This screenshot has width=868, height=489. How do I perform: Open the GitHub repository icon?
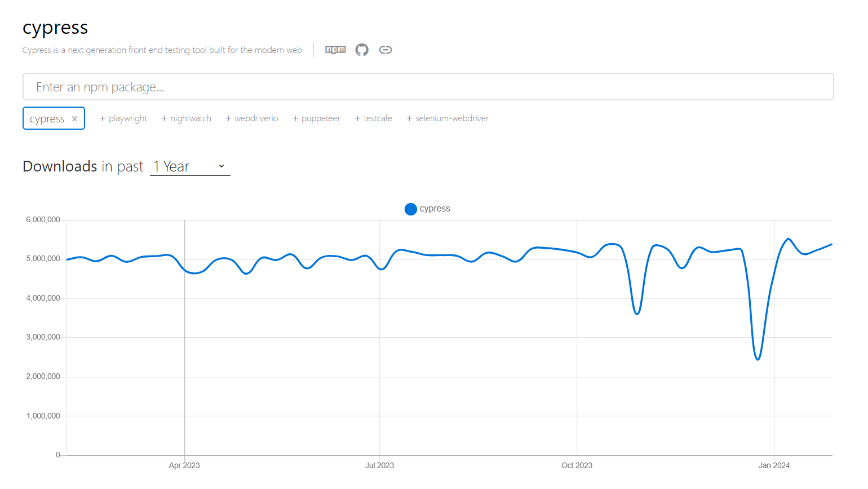click(x=362, y=50)
